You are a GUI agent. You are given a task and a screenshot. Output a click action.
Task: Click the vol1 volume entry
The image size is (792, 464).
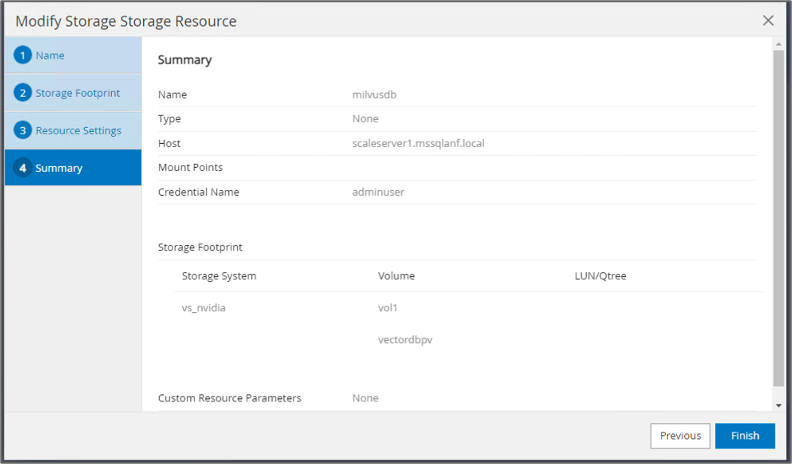click(x=388, y=308)
